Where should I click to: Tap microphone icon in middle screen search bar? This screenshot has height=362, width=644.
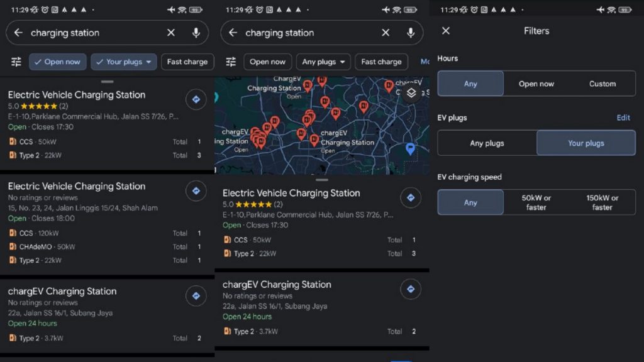pos(411,33)
